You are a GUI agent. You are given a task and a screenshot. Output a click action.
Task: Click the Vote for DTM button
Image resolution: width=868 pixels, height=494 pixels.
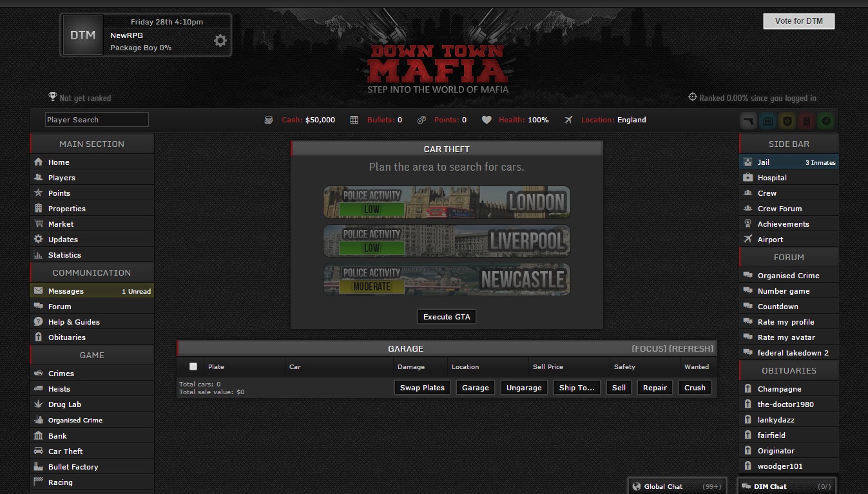798,21
